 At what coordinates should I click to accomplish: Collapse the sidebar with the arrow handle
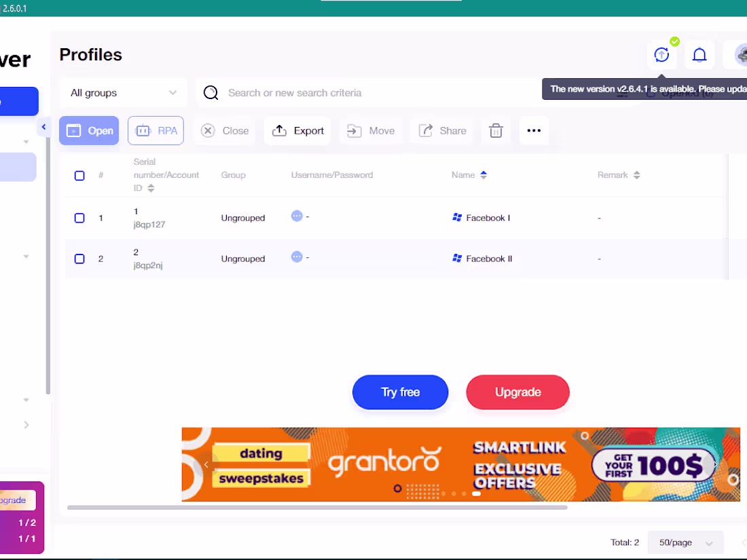43,127
